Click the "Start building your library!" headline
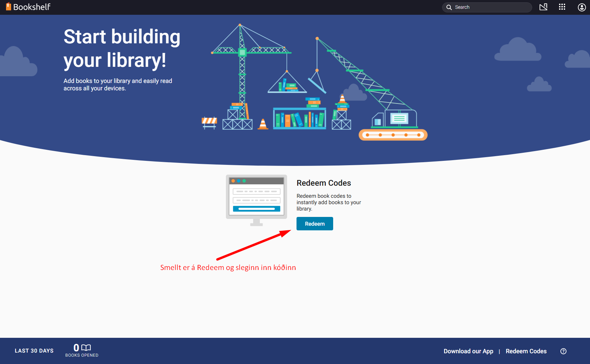590x364 pixels. 122,48
